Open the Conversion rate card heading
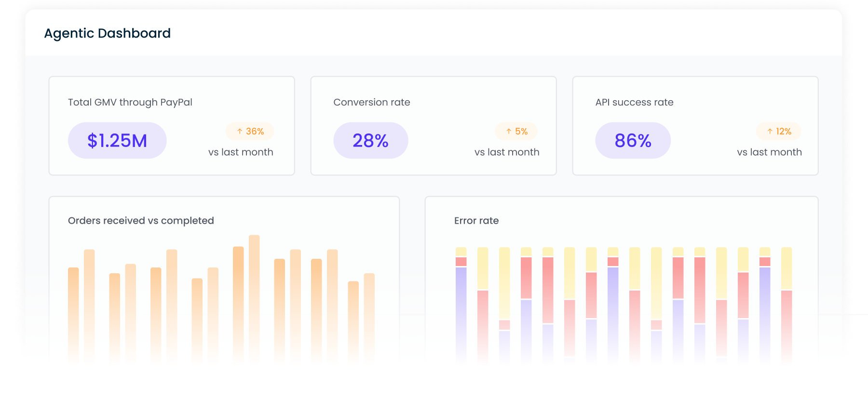The height and width of the screenshot is (400, 868). pyautogui.click(x=372, y=102)
